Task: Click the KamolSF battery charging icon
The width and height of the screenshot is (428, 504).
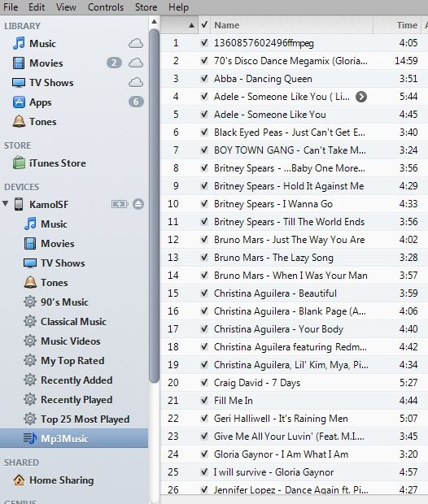Action: 120,204
